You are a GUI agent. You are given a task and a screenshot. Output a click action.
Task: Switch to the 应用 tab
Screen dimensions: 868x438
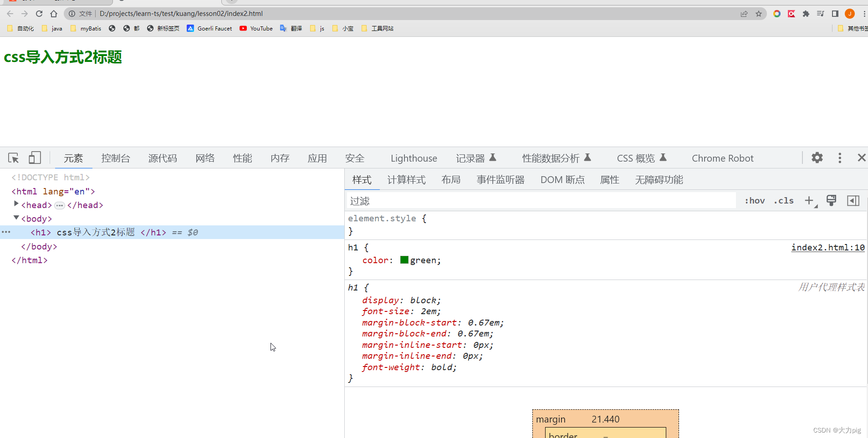pos(317,158)
